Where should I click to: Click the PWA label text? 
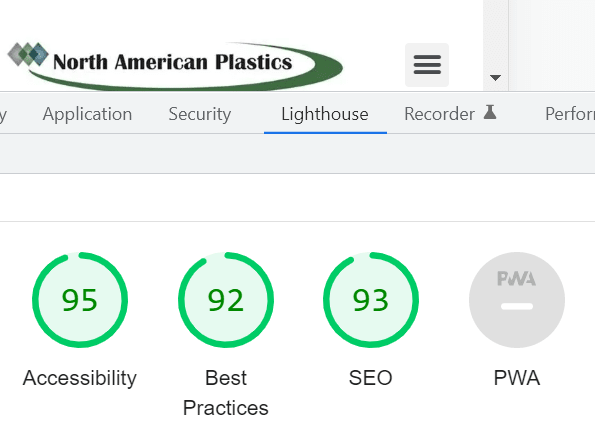(x=517, y=378)
